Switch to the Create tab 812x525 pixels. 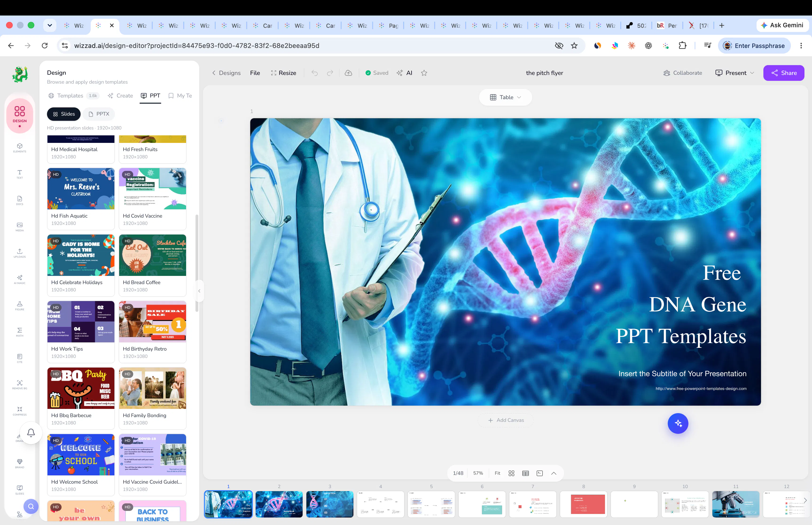coord(120,96)
